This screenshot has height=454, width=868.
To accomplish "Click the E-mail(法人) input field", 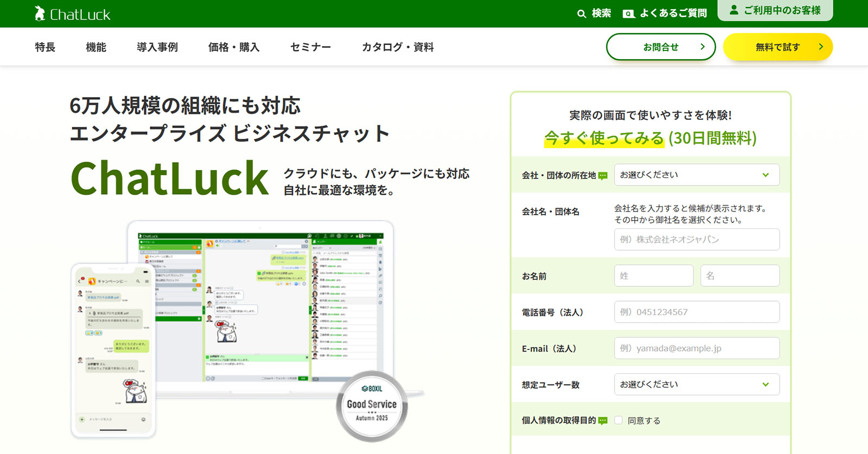I will click(697, 348).
